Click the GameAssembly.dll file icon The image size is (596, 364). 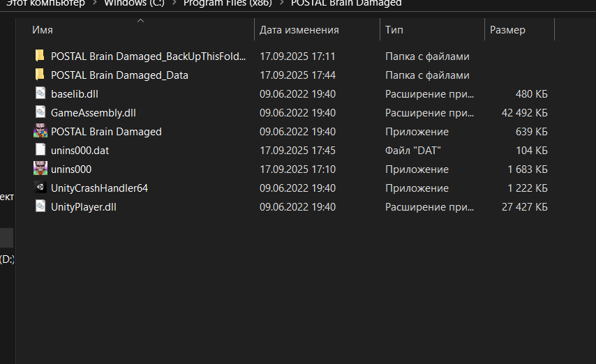click(40, 112)
